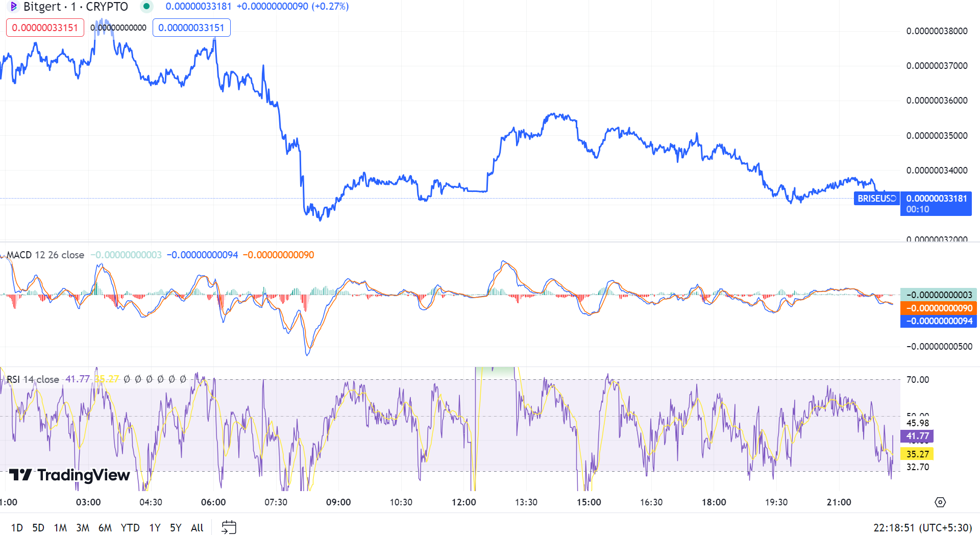Select the 1M time range
The width and height of the screenshot is (980, 535).
pyautogui.click(x=60, y=528)
